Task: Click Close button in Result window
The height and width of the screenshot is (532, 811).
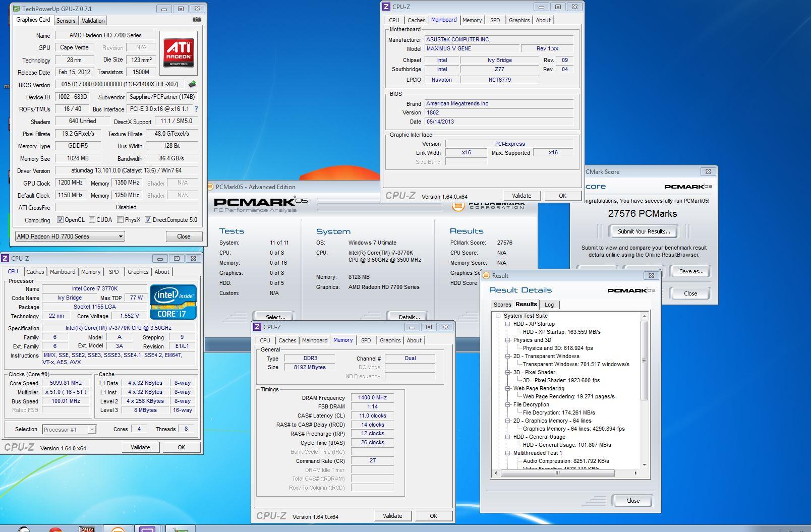Action: [x=633, y=501]
